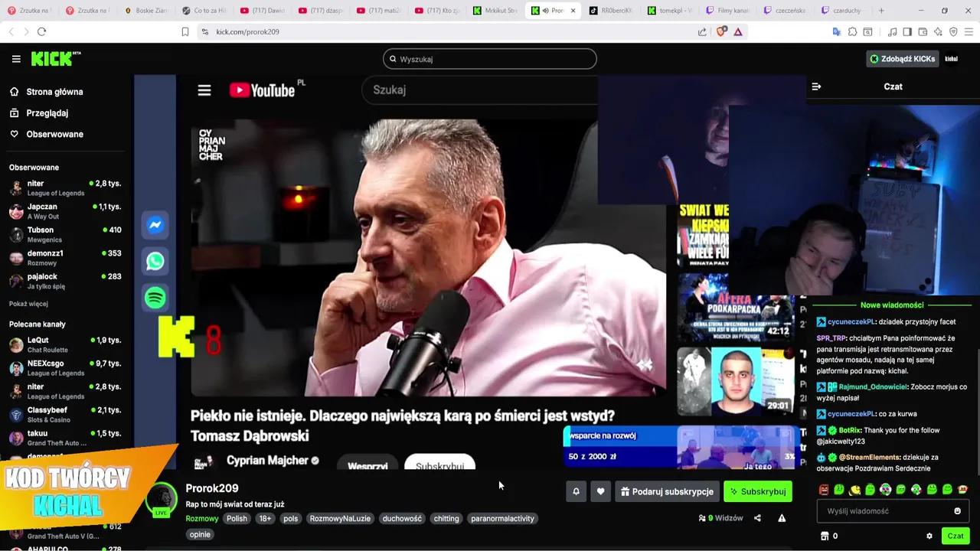Report the stream with warning triangle icon
The image size is (980, 551).
pyautogui.click(x=782, y=518)
